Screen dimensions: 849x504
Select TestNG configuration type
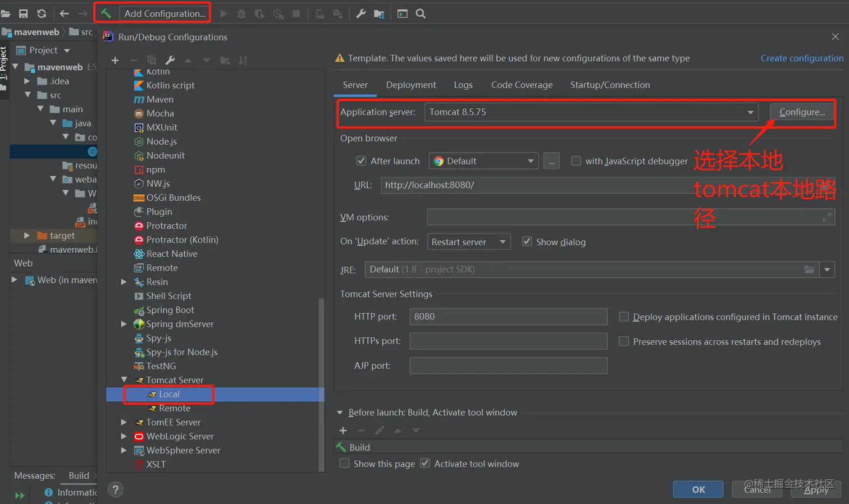(161, 366)
